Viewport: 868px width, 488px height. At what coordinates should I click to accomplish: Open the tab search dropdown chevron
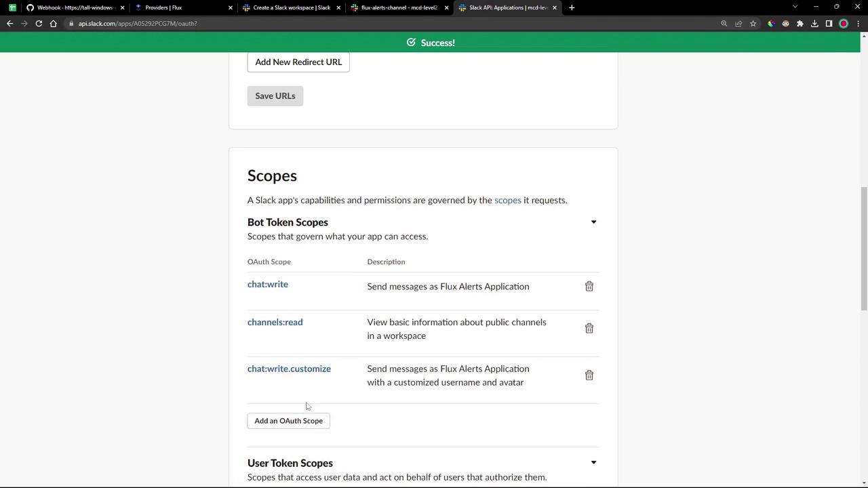795,7
